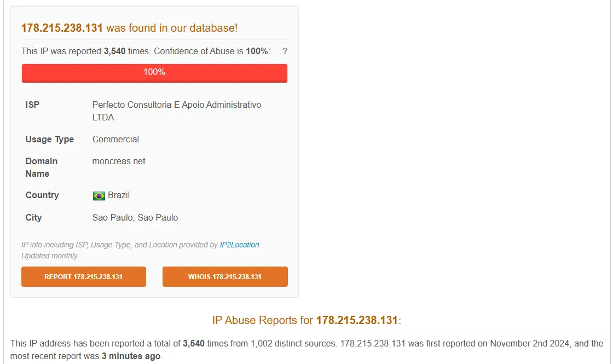Click the Brazil country flag icon

pyautogui.click(x=99, y=195)
